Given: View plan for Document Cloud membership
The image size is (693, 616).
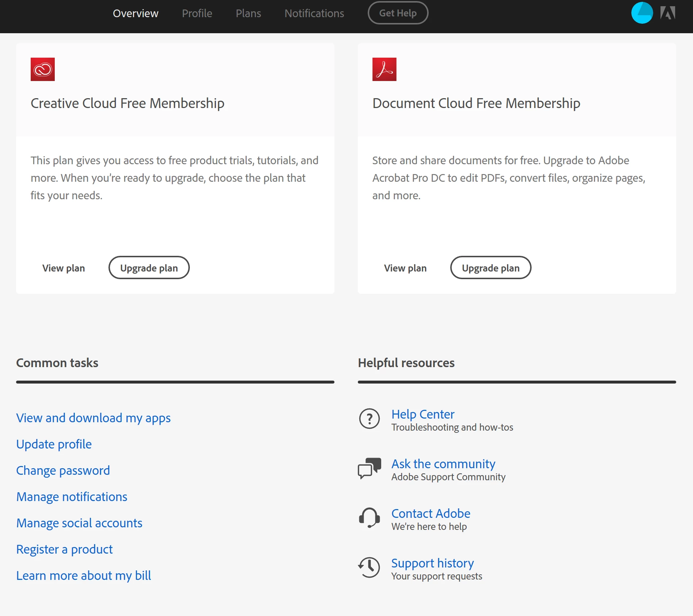Looking at the screenshot, I should point(405,268).
